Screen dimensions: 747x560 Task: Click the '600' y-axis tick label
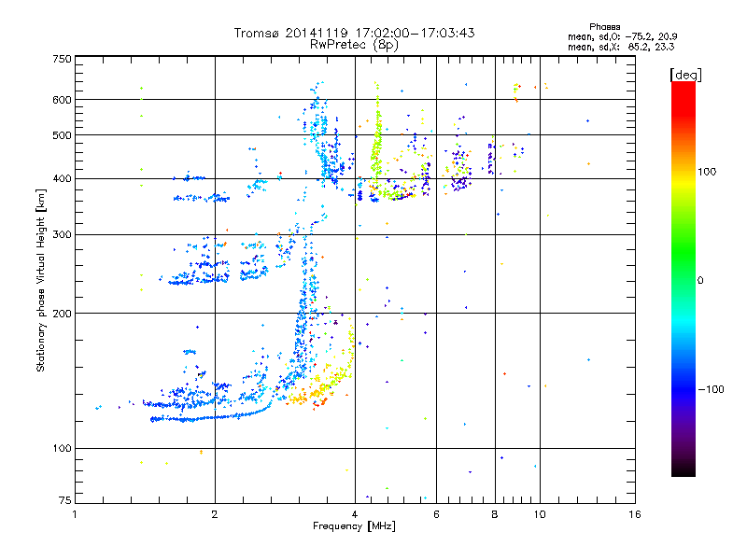click(x=62, y=100)
